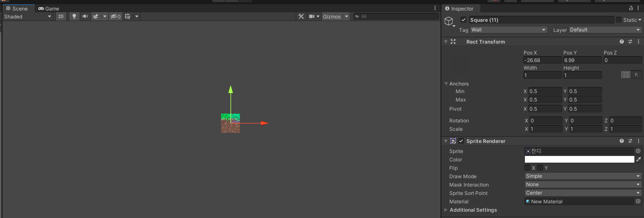The image size is (644, 218).
Task: Open Inspector panel kebab menu
Action: coord(639,8)
